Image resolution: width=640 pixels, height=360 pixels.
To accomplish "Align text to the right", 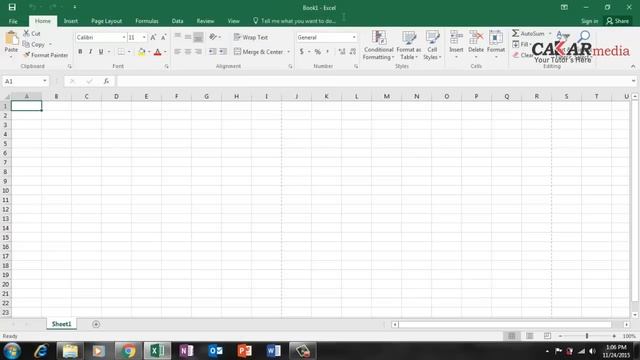I will [198, 52].
